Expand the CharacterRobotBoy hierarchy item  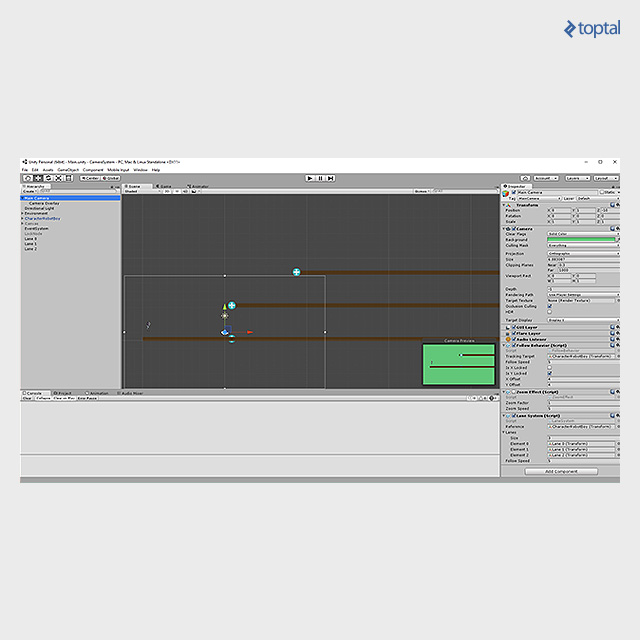coord(22,218)
